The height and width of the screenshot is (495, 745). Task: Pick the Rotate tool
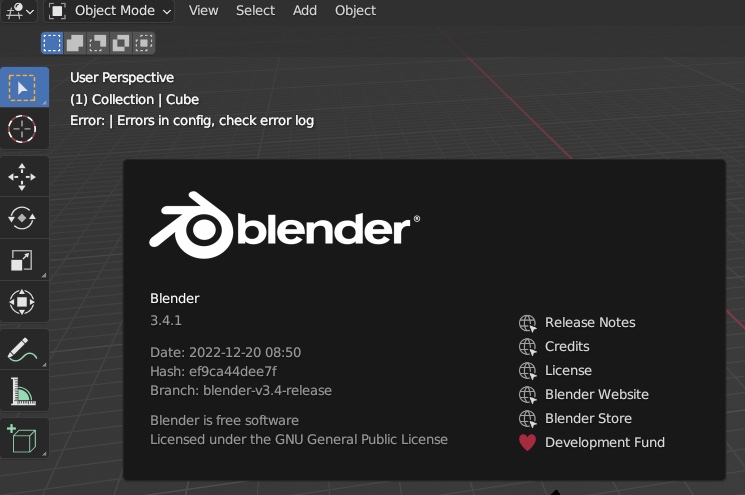(22, 218)
